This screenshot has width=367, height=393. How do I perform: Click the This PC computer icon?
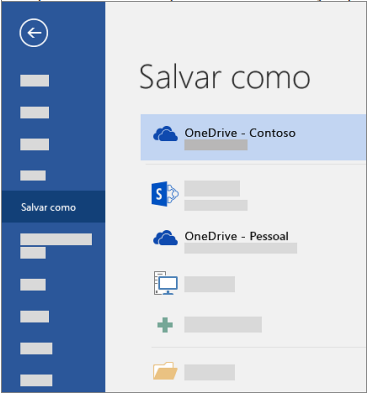(x=166, y=283)
